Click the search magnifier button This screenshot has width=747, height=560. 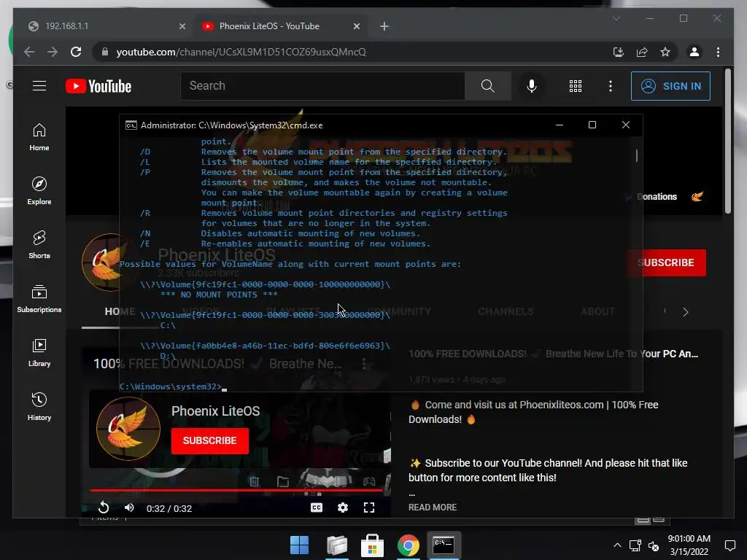487,86
